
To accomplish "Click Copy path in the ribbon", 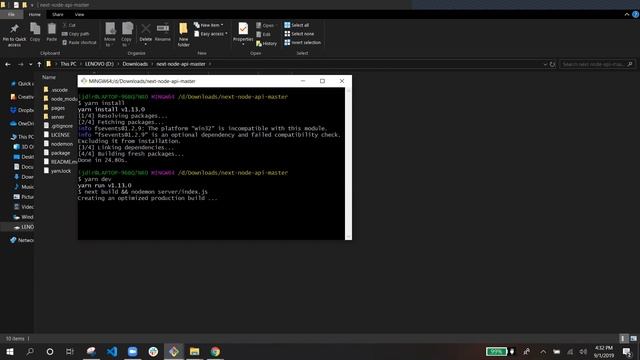I will 76,34.
